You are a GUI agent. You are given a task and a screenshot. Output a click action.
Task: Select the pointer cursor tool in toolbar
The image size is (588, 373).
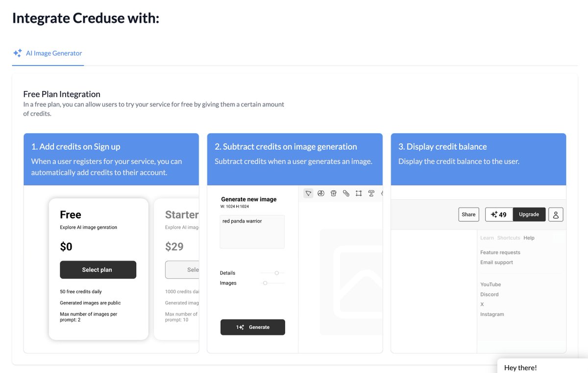tap(308, 193)
